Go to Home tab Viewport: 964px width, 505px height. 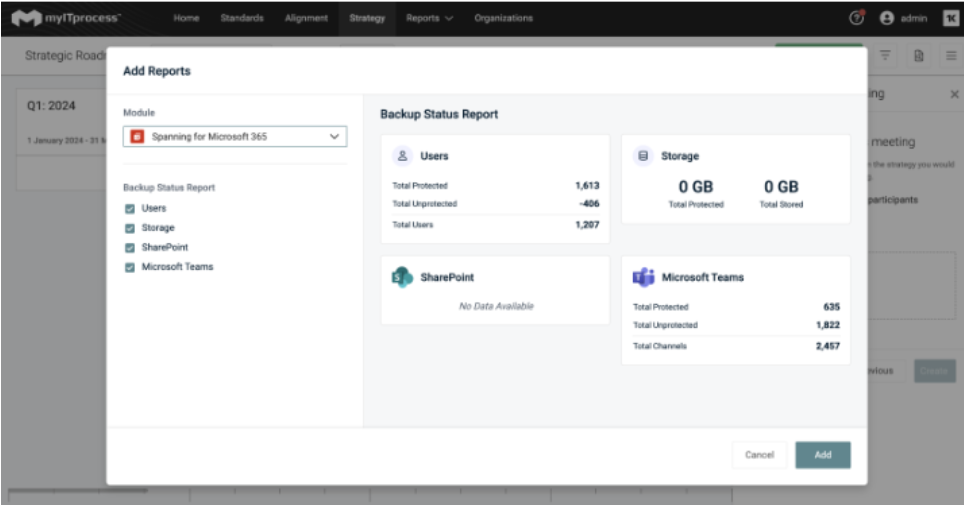coord(186,18)
